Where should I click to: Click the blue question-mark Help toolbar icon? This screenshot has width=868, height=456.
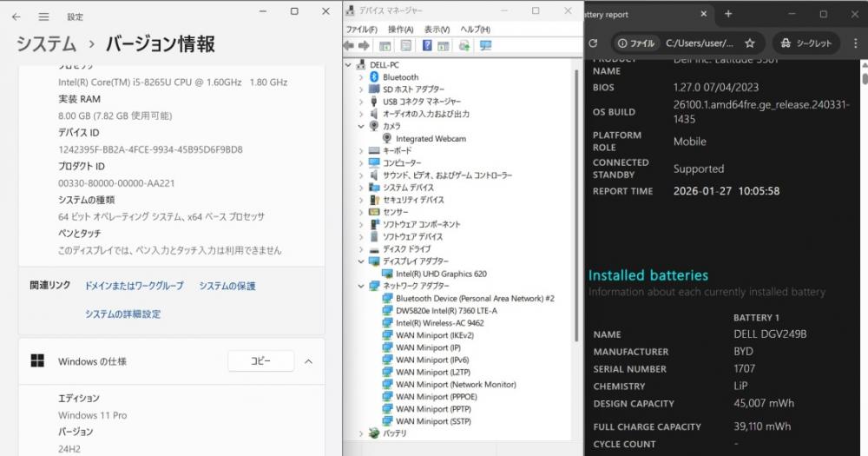pos(427,45)
